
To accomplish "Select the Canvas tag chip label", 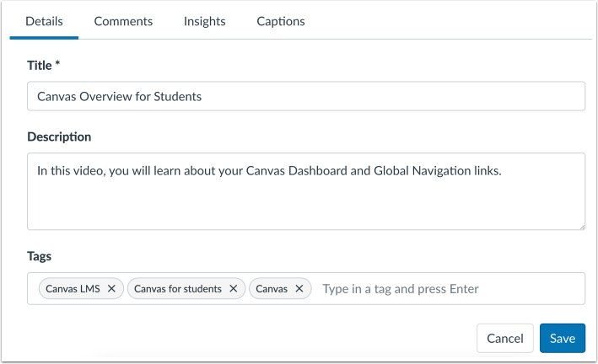I will pos(272,289).
